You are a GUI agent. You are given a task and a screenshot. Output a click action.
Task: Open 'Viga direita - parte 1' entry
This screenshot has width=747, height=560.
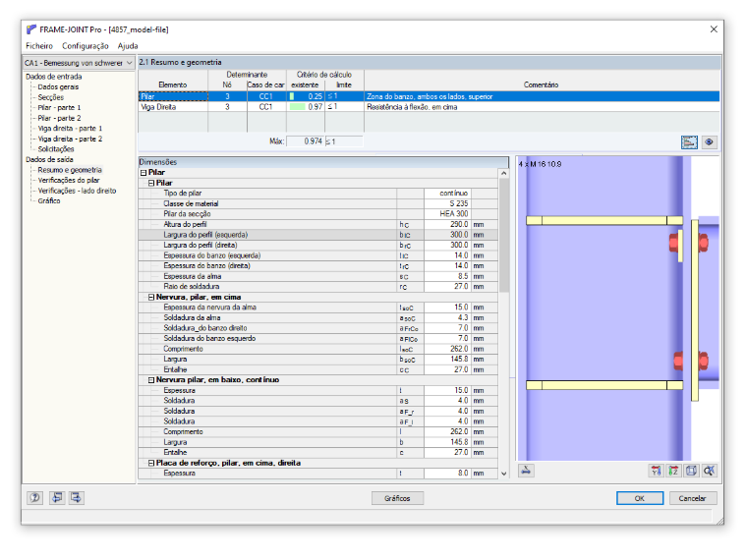click(70, 129)
